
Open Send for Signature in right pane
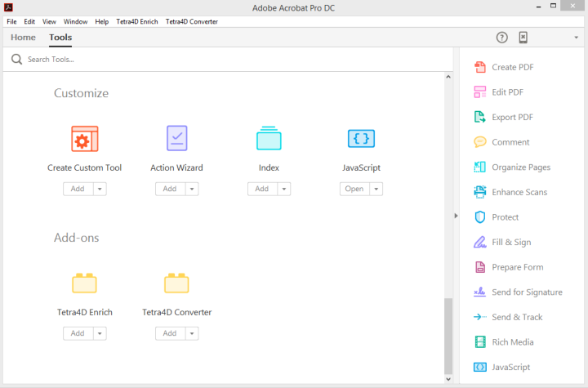(518, 292)
